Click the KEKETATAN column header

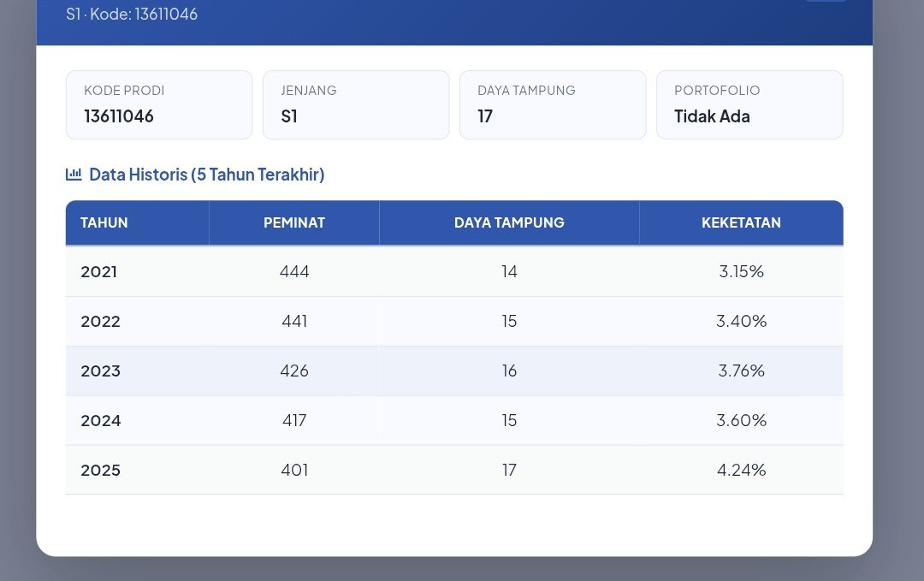coord(741,222)
